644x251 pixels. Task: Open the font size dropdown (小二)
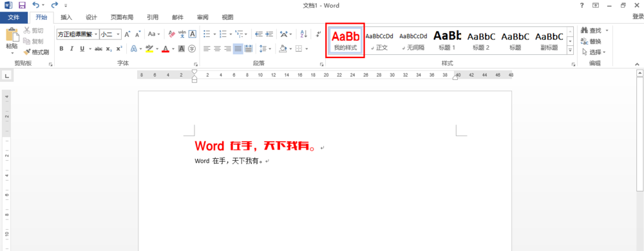click(118, 34)
